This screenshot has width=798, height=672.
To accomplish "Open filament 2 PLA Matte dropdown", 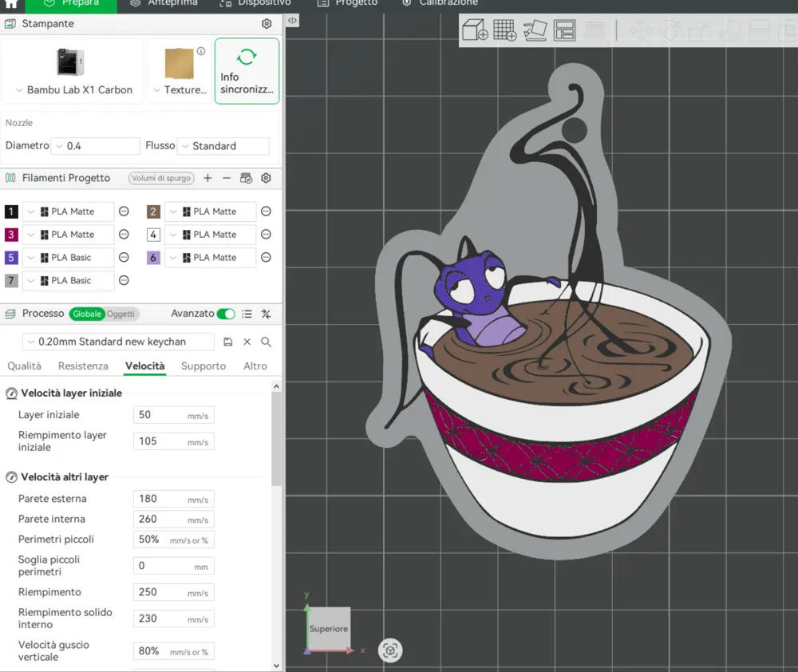I will coord(210,211).
